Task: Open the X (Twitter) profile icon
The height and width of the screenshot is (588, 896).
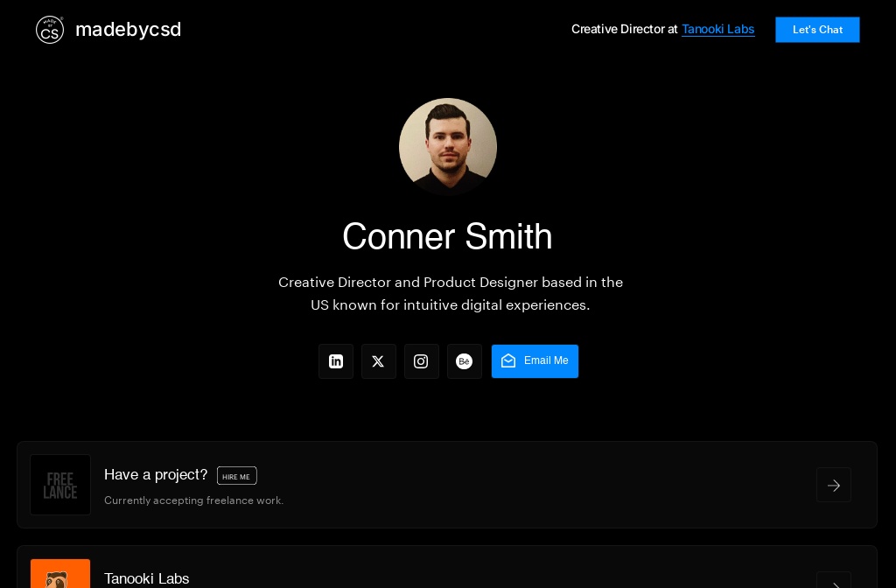Action: pyautogui.click(x=378, y=361)
